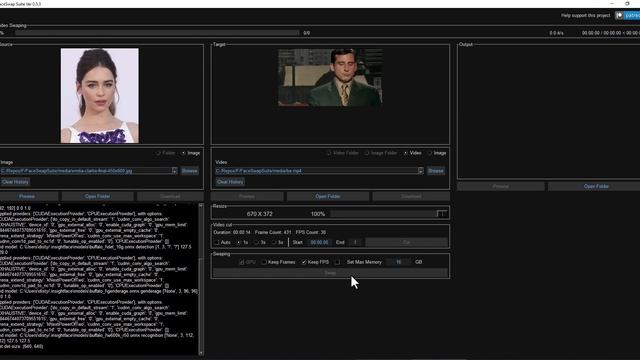The width and height of the screenshot is (640, 360).
Task: Enable the Set Max Memory checkbox
Action: pyautogui.click(x=338, y=262)
